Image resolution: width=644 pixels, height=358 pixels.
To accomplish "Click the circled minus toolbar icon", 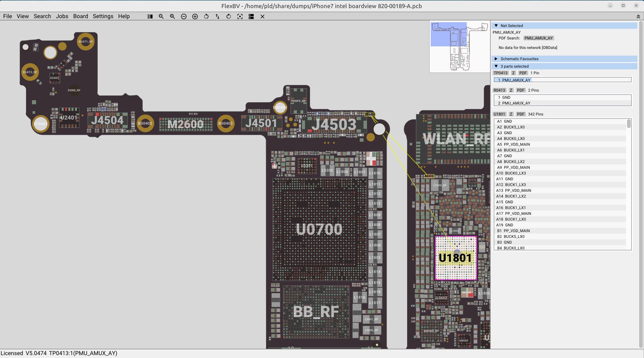I will point(184,17).
